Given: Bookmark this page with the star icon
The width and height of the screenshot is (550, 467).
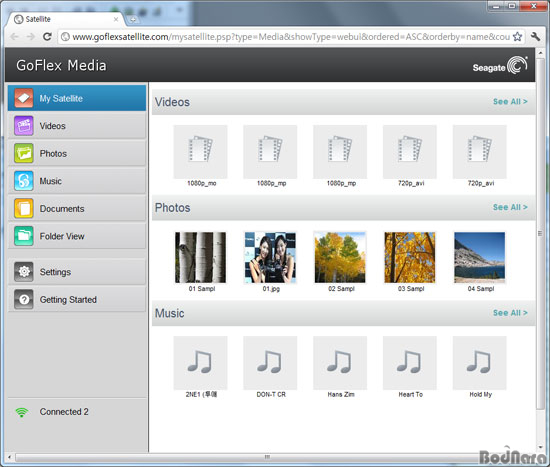Looking at the screenshot, I should click(x=517, y=36).
